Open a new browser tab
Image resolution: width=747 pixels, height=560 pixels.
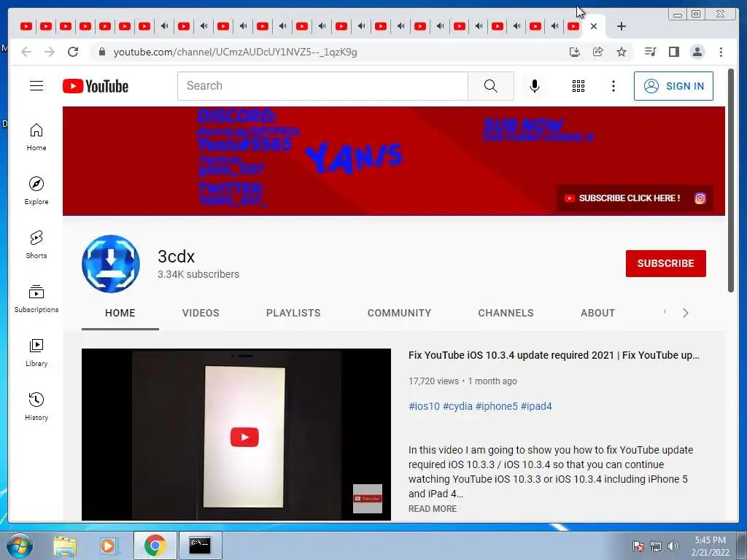(x=622, y=26)
